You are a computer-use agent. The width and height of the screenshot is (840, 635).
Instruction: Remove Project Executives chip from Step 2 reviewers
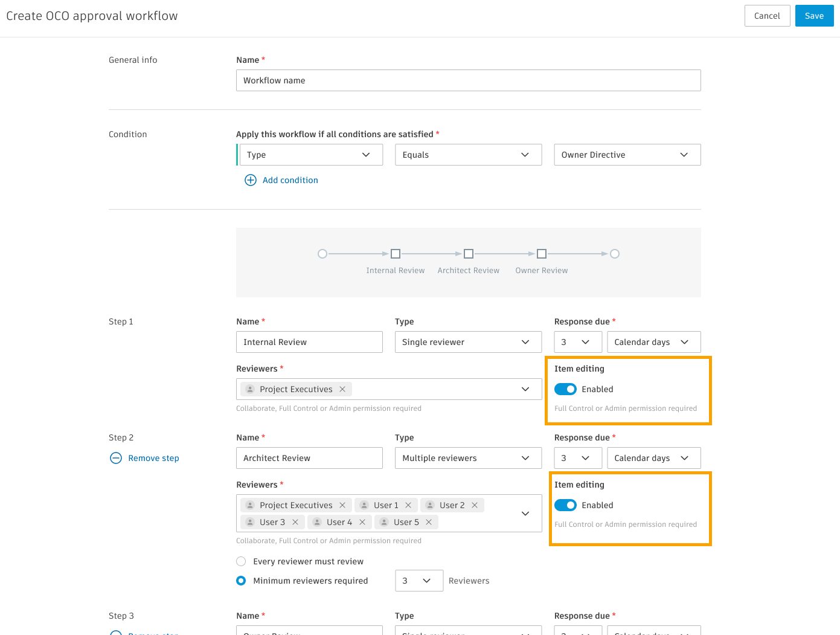coord(342,505)
